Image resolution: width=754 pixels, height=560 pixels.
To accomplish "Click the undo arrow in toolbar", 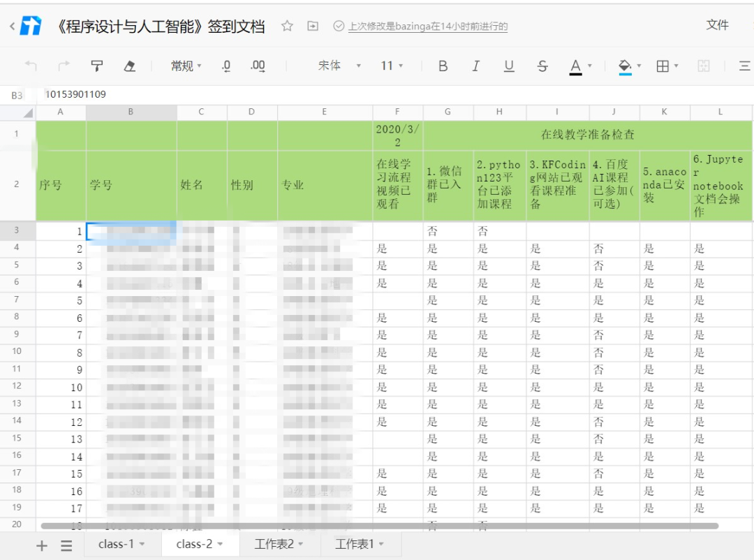I will click(x=31, y=66).
